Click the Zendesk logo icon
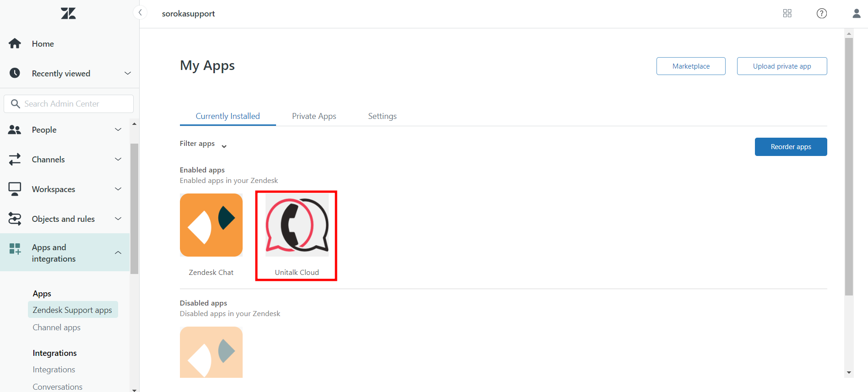This screenshot has height=392, width=868. tap(68, 13)
